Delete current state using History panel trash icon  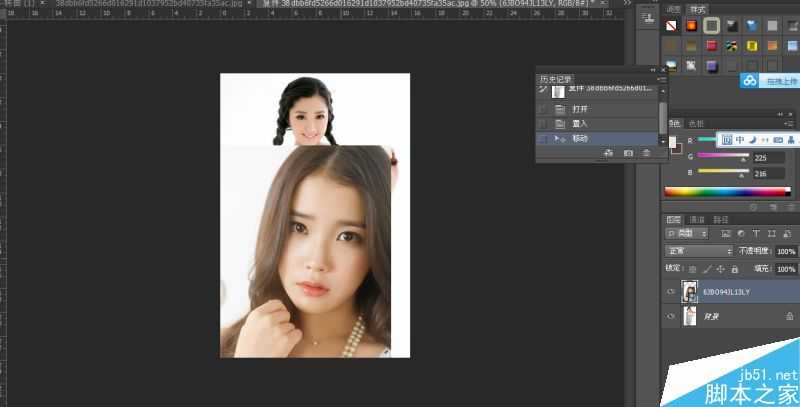click(646, 153)
